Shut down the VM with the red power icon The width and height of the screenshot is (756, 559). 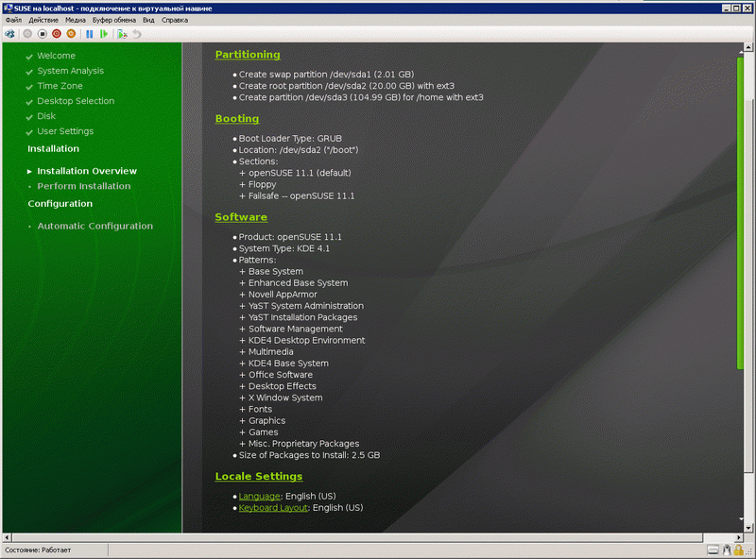coord(57,34)
